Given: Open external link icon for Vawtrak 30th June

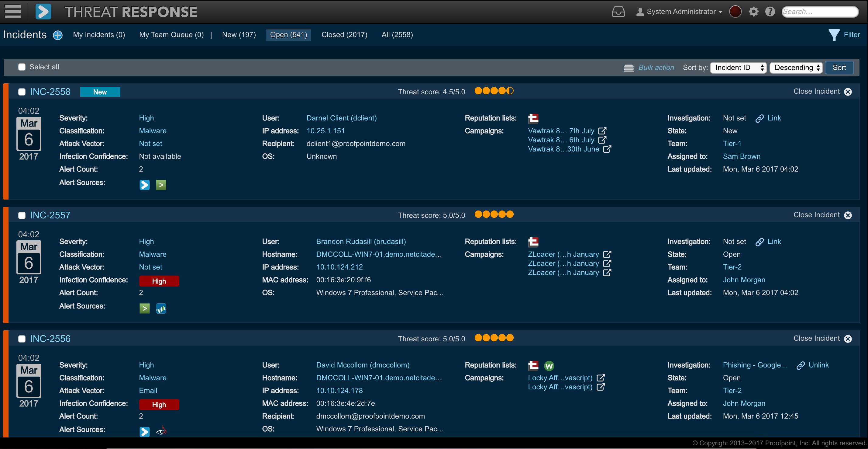Looking at the screenshot, I should [x=607, y=149].
